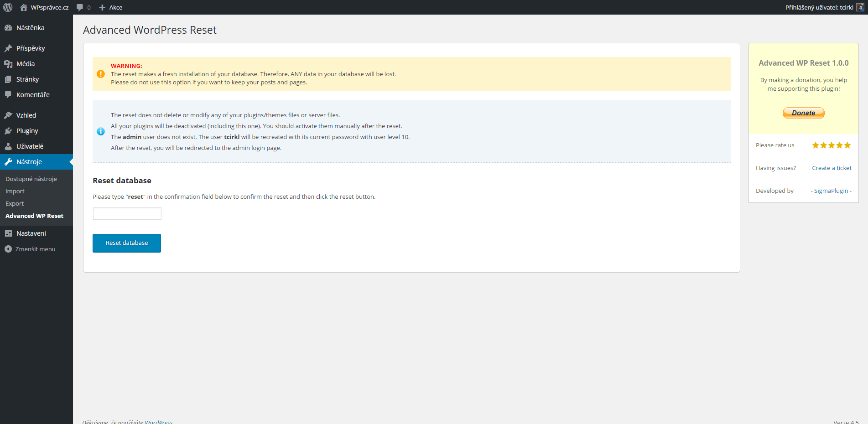Click the first rating star
868x424 pixels.
click(x=816, y=145)
